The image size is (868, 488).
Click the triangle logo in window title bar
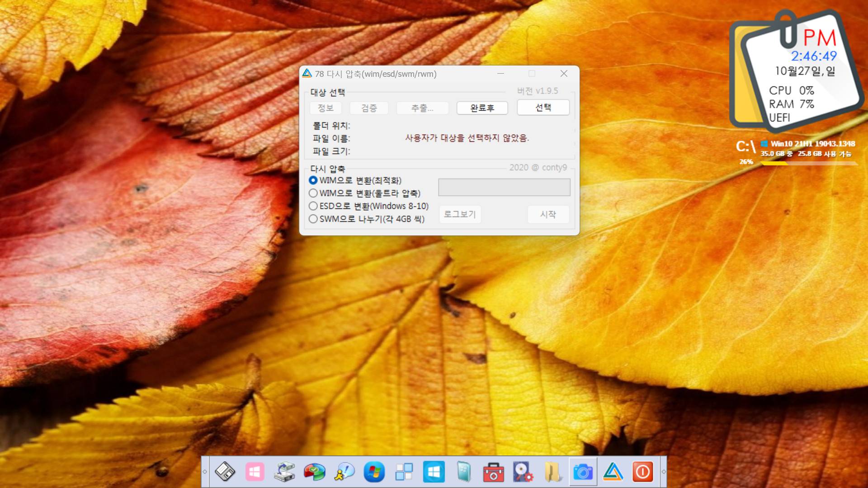pyautogui.click(x=307, y=74)
